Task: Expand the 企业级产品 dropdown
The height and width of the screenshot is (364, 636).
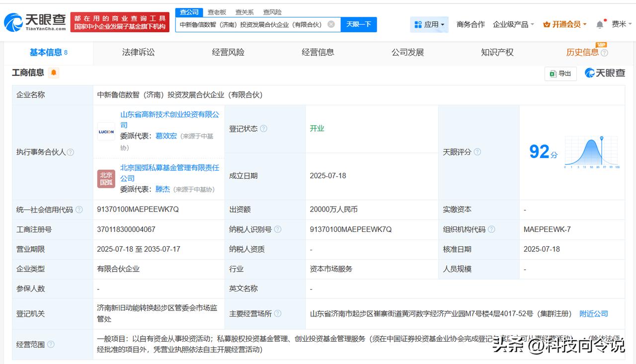Action: (x=513, y=24)
